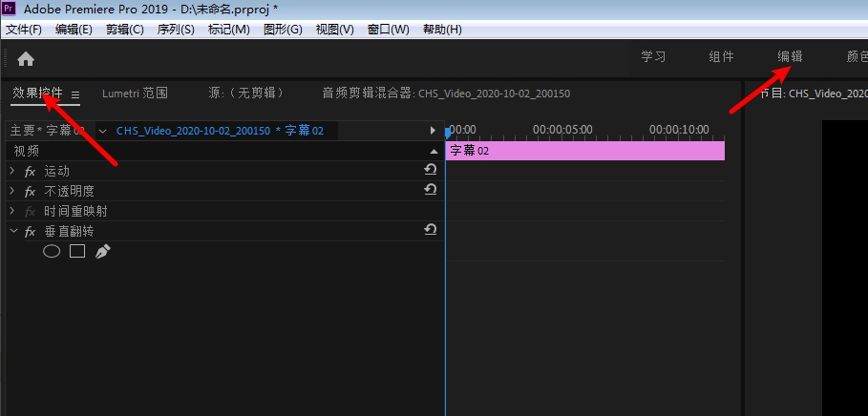
Task: Switch to the Lumetri 范围 tab
Action: point(135,94)
